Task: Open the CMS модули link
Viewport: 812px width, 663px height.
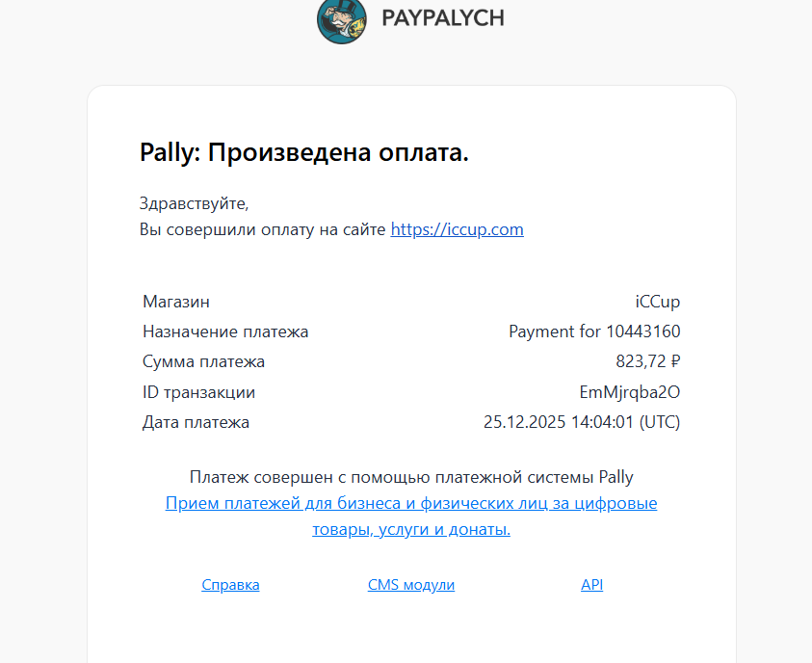Action: click(x=411, y=585)
